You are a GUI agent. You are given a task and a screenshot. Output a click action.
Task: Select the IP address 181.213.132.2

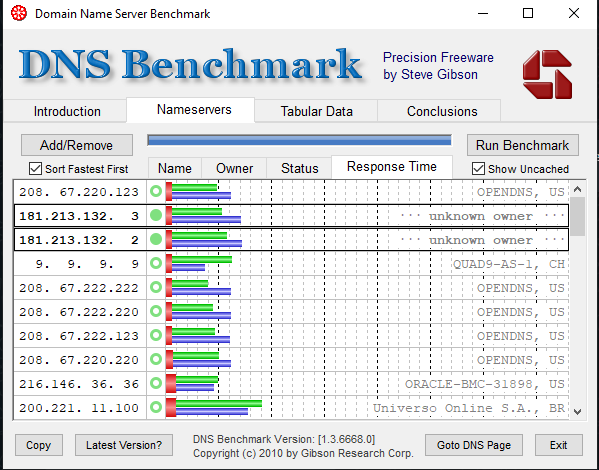point(79,240)
